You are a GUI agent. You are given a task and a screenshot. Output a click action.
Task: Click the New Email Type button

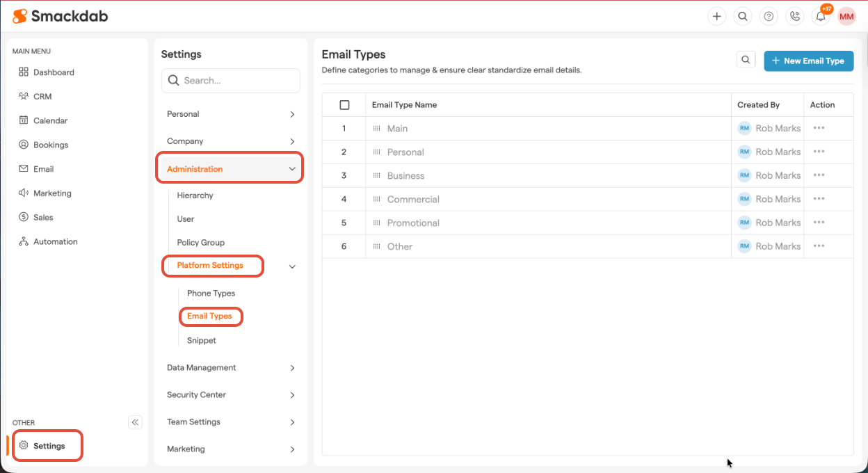[808, 61]
